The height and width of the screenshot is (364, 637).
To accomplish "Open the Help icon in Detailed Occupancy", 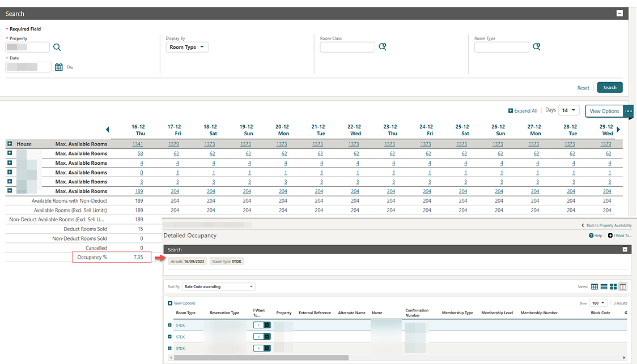I will [x=595, y=235].
